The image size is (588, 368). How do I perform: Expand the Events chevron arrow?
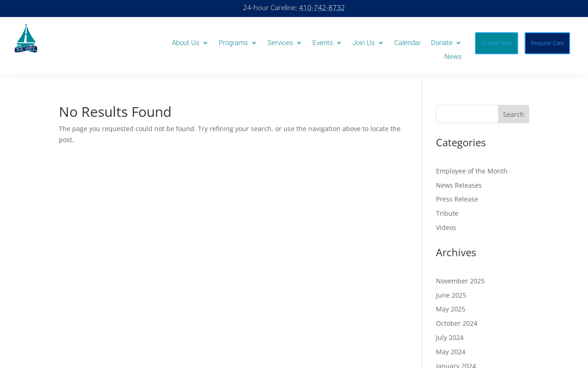click(339, 43)
